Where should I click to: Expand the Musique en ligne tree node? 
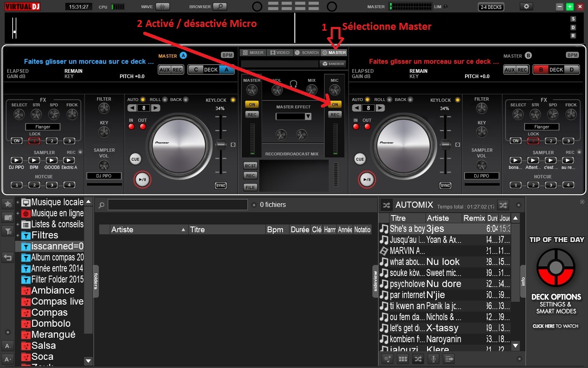pyautogui.click(x=18, y=213)
